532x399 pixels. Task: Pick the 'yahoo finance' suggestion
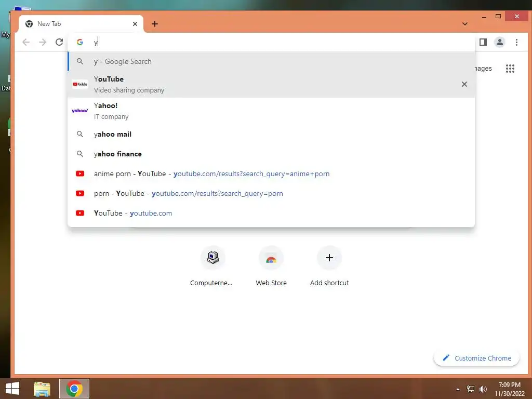click(x=271, y=154)
